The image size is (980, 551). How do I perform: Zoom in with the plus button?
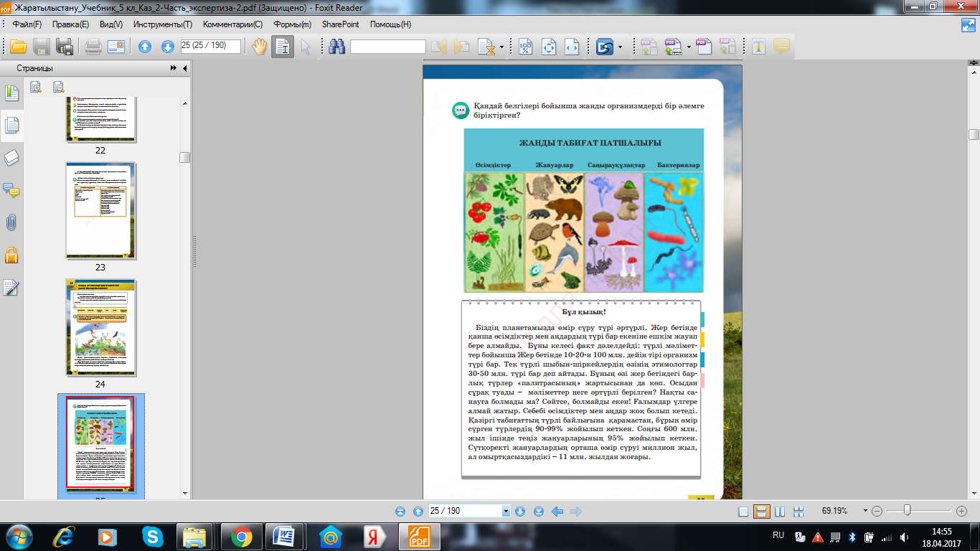tap(962, 512)
